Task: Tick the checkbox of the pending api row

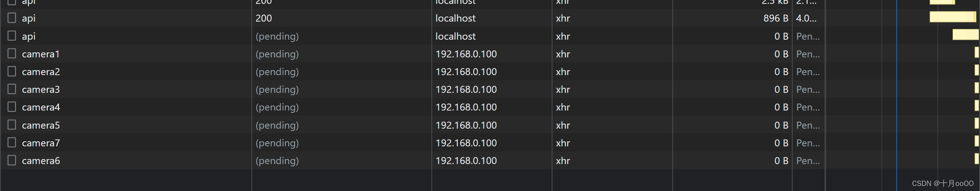Action: pos(12,36)
